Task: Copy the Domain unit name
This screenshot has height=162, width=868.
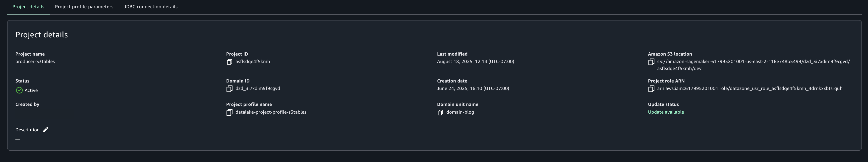Action: [440, 112]
